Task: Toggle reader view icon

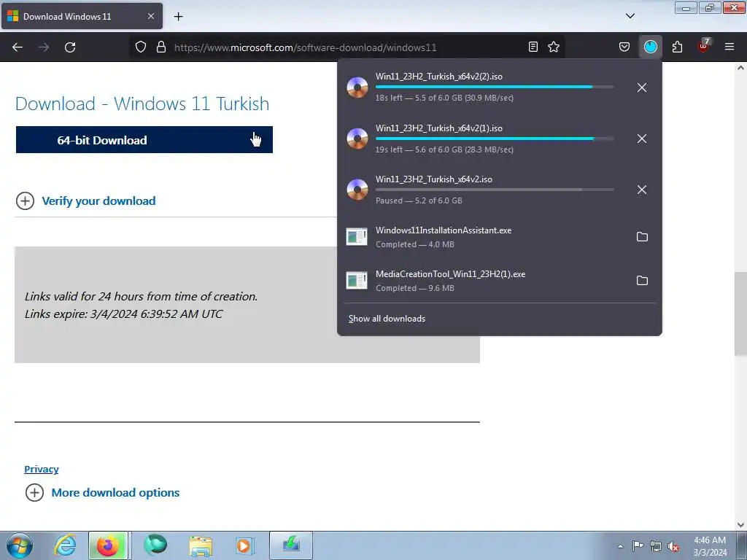Action: point(533,47)
